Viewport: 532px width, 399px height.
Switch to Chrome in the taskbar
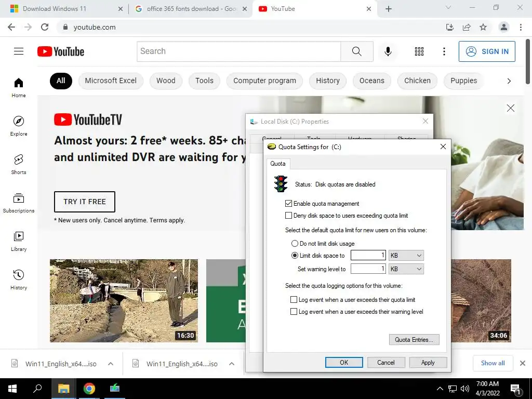pos(89,389)
